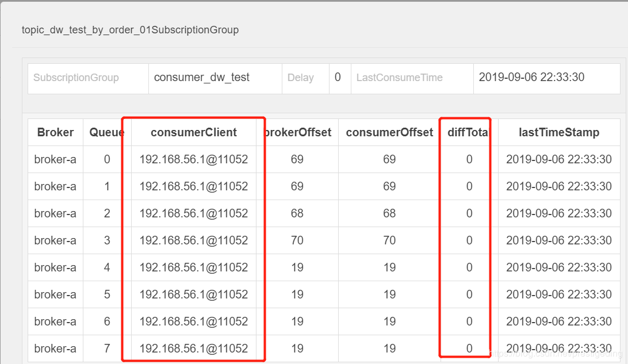This screenshot has height=364, width=628.
Task: Click the Queue column header
Action: [106, 132]
